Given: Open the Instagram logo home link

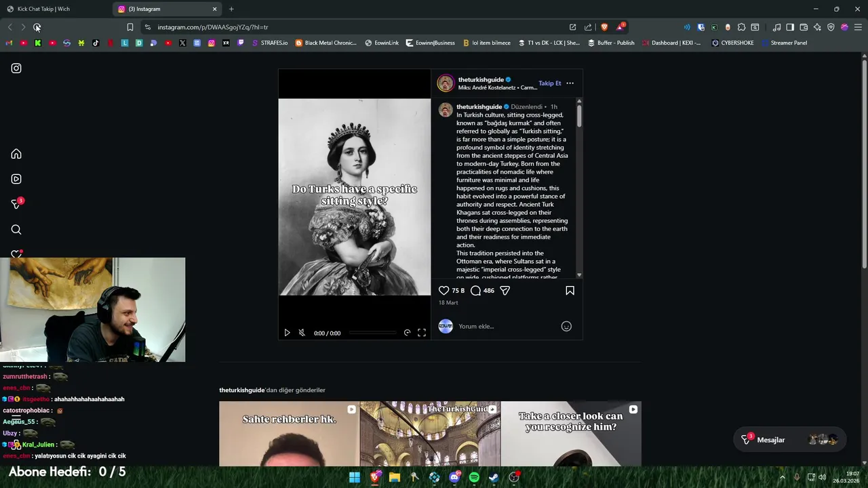Looking at the screenshot, I should coord(16,68).
